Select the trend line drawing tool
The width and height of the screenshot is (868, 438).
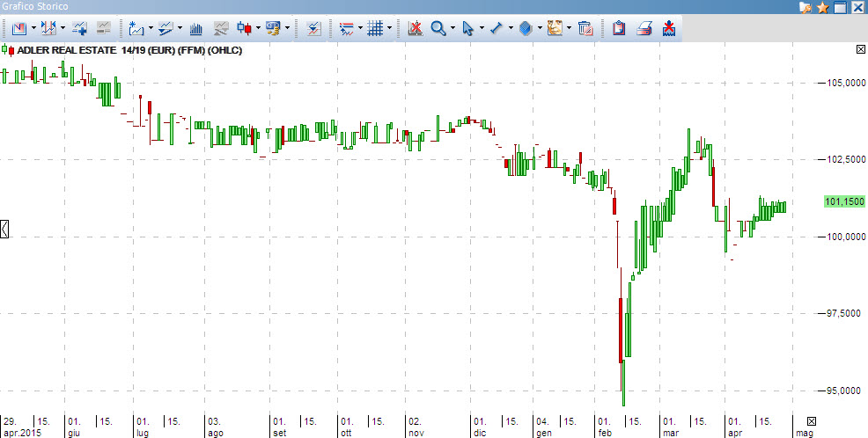(497, 28)
